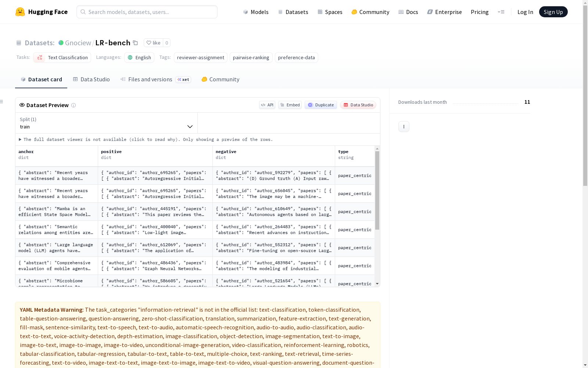Click the positive cell with author_400040
This screenshot has height=368, width=588.
pyautogui.click(x=155, y=230)
